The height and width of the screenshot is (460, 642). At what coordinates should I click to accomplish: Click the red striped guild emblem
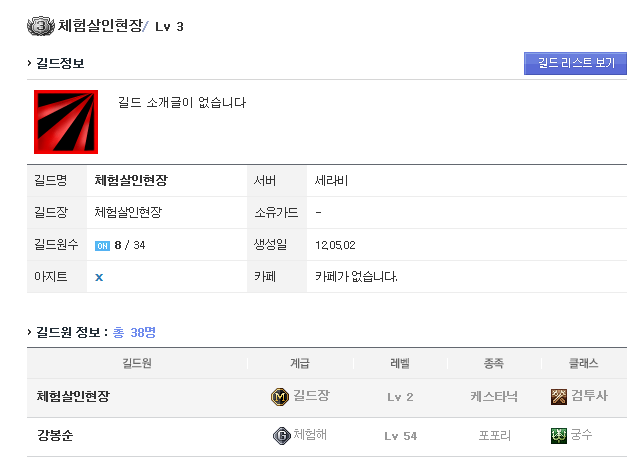[x=66, y=122]
